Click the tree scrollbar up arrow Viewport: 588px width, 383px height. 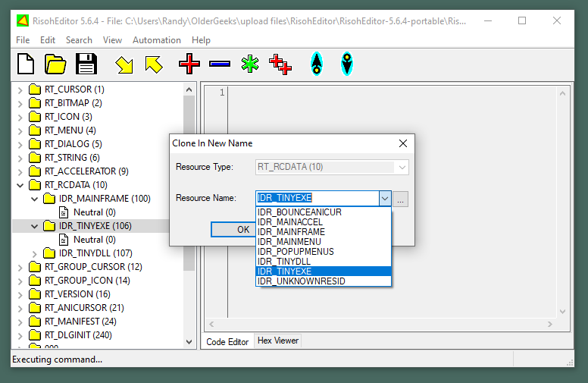(x=189, y=89)
